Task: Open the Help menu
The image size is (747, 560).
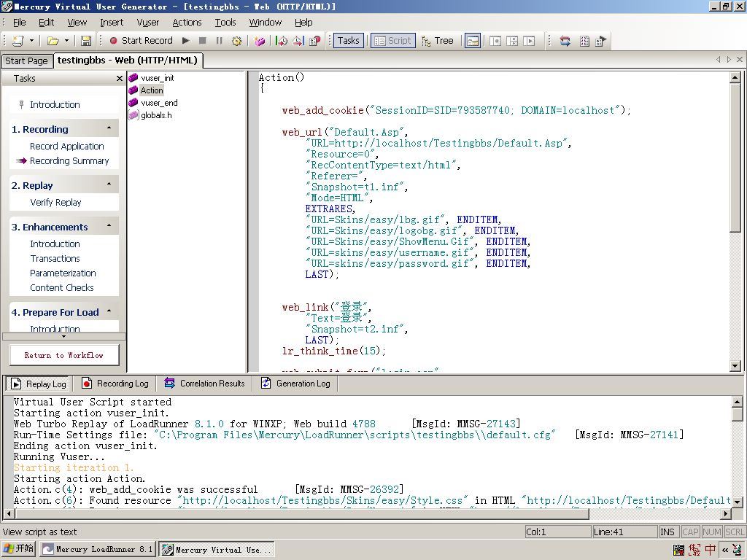Action: point(303,23)
